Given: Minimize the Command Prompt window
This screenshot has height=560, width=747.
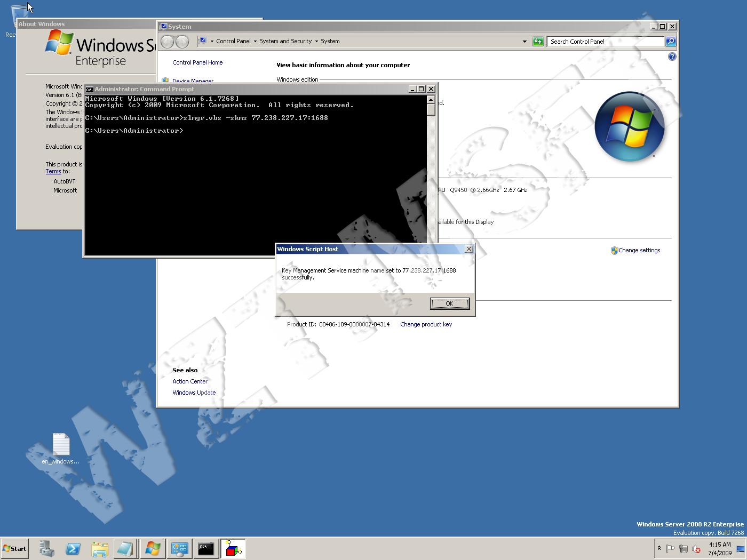Looking at the screenshot, I should click(x=412, y=89).
